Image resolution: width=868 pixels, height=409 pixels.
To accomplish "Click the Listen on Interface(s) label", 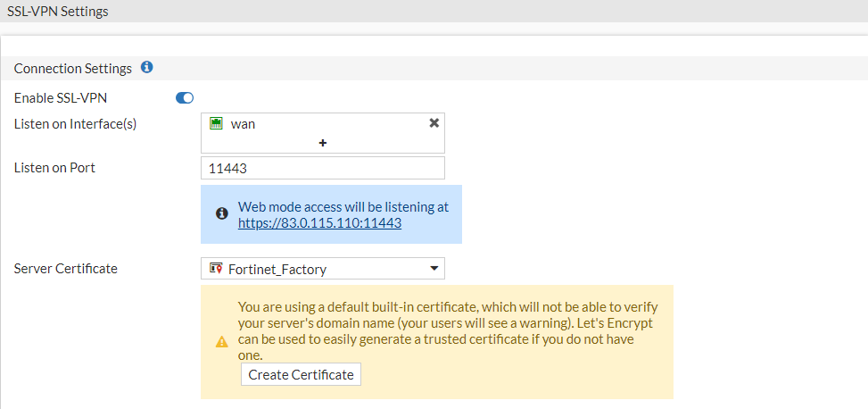I will 75,123.
